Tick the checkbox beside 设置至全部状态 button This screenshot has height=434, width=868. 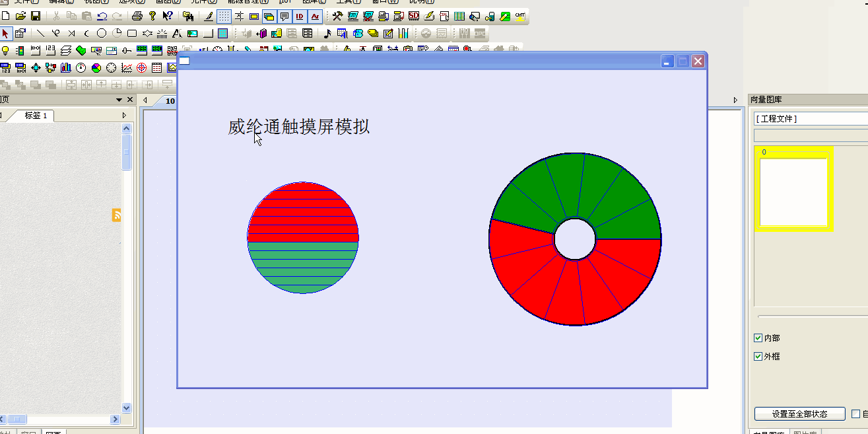(x=856, y=414)
